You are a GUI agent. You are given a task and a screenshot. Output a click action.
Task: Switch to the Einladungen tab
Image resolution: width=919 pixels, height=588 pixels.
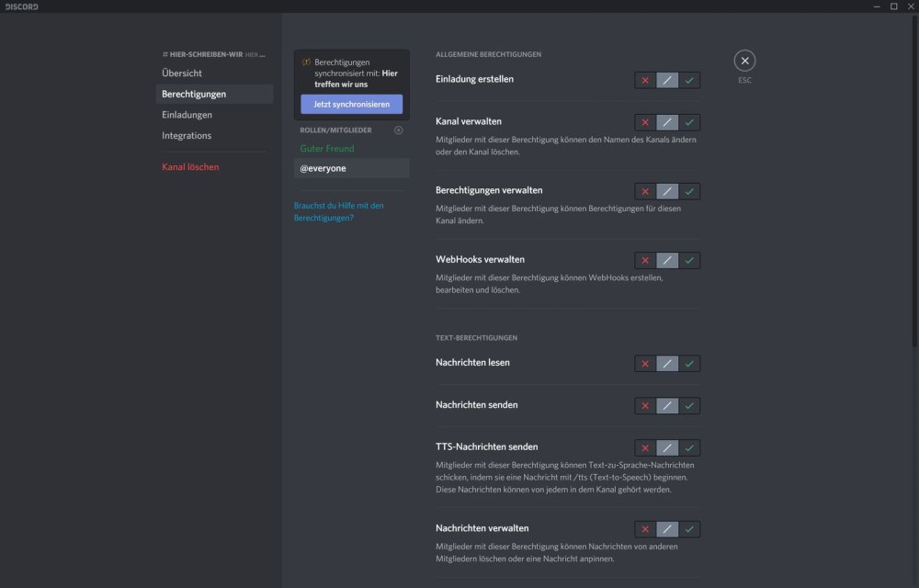pyautogui.click(x=187, y=115)
